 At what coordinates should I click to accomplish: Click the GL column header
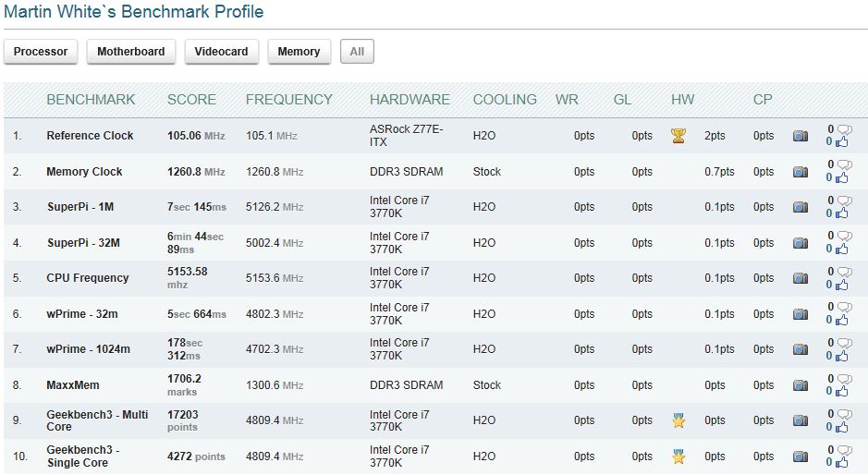(x=622, y=100)
